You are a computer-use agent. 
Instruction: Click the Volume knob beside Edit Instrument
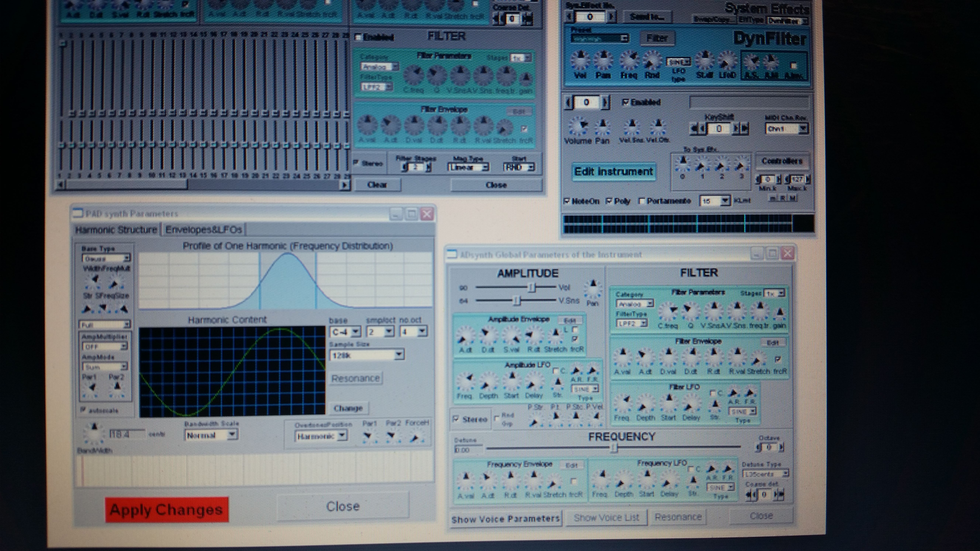click(578, 127)
